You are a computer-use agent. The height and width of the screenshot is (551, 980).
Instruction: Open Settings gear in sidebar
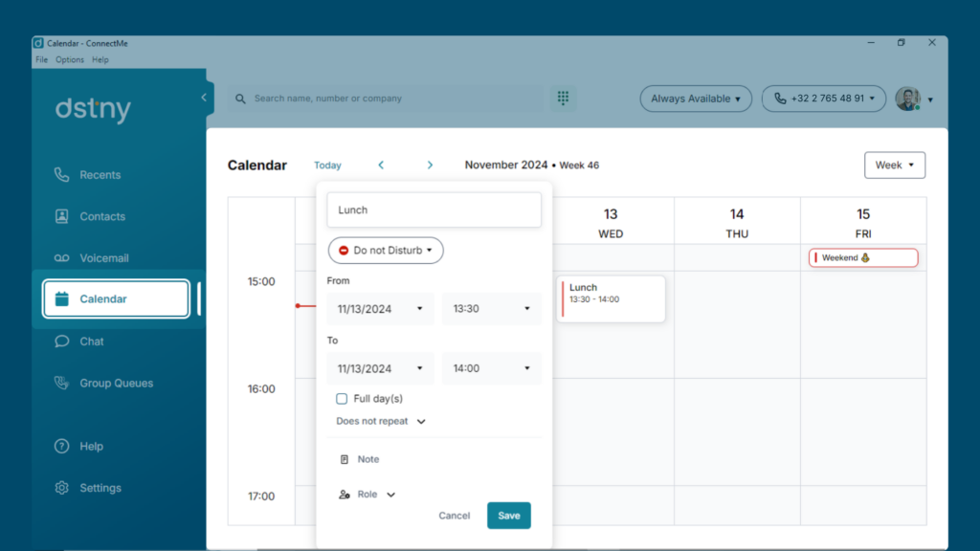(61, 488)
